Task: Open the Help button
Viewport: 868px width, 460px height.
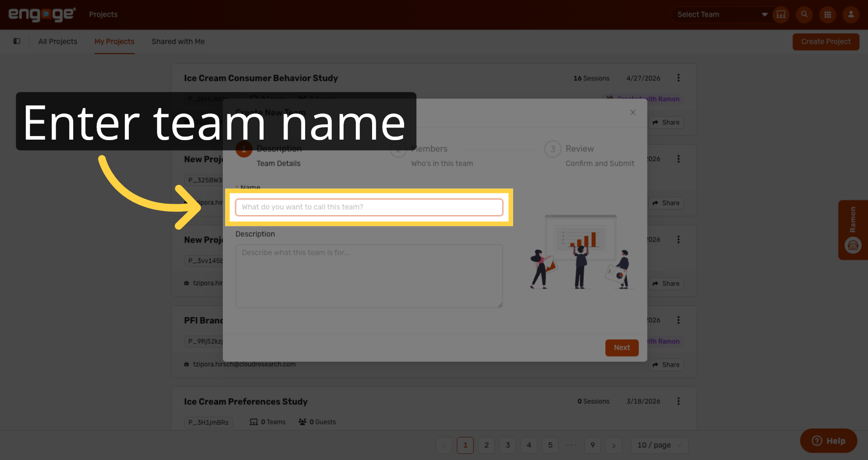Action: (828, 441)
